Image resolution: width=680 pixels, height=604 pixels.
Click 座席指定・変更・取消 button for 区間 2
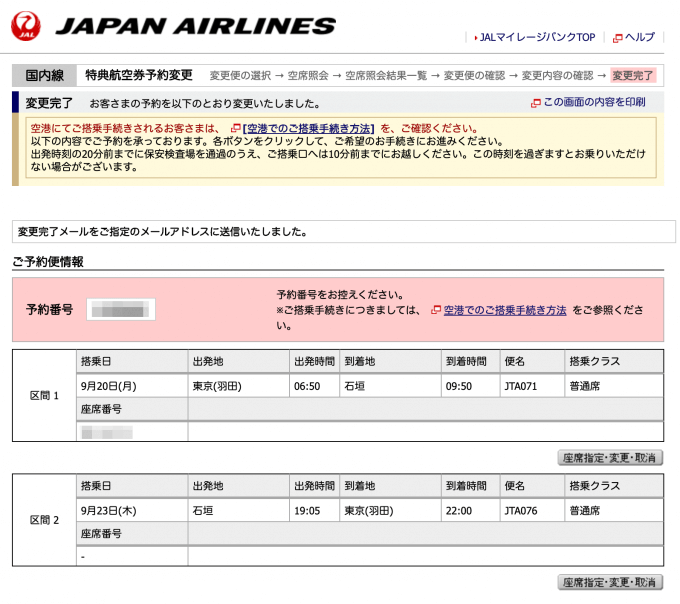pos(610,582)
